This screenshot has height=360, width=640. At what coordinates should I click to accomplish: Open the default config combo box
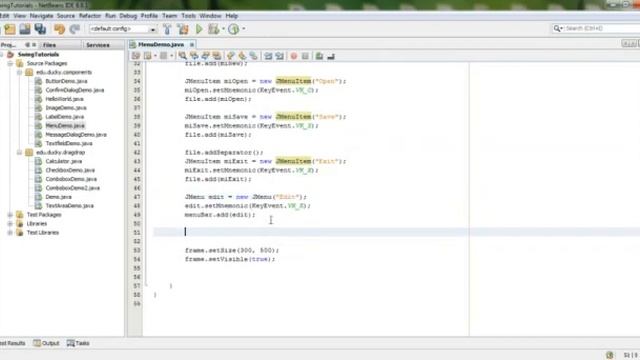click(123, 29)
